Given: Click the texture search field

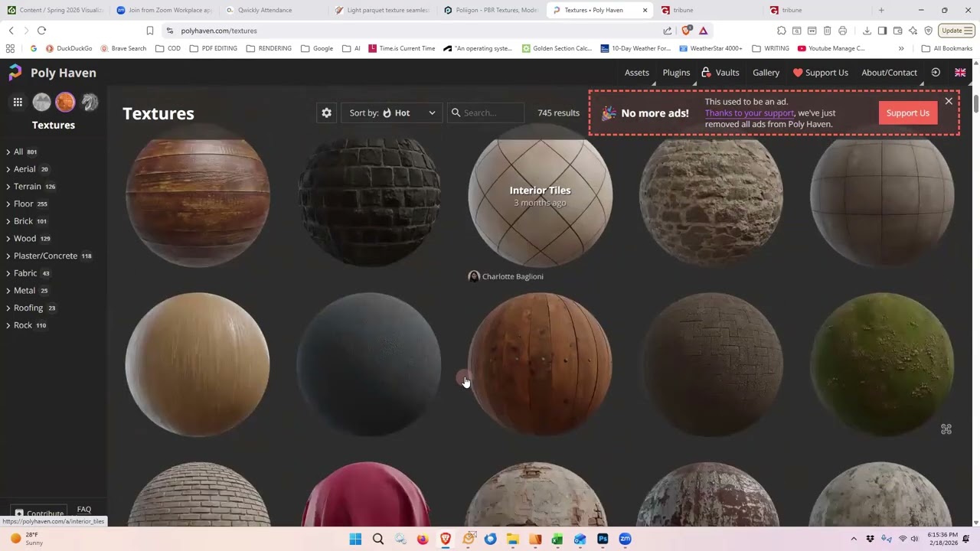Looking at the screenshot, I should coord(487,112).
